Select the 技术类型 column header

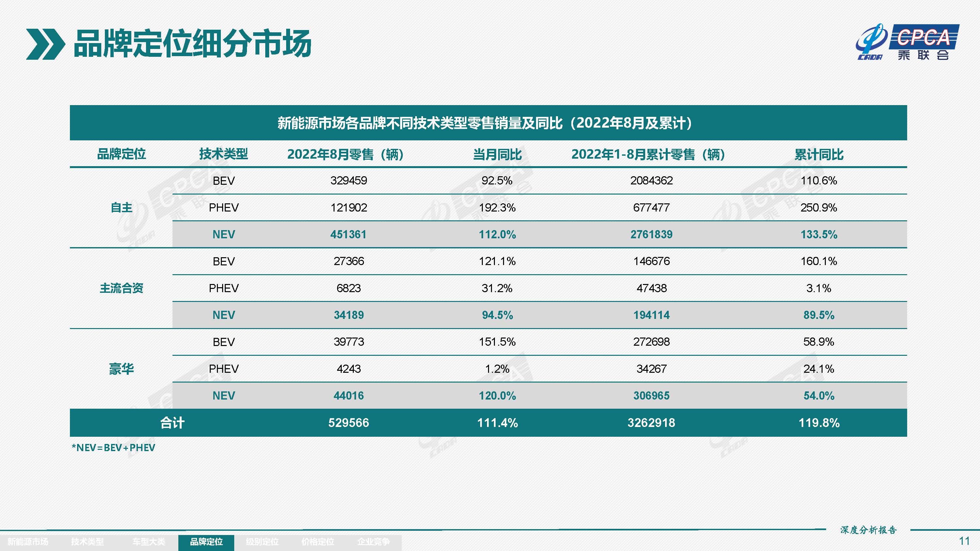[223, 154]
